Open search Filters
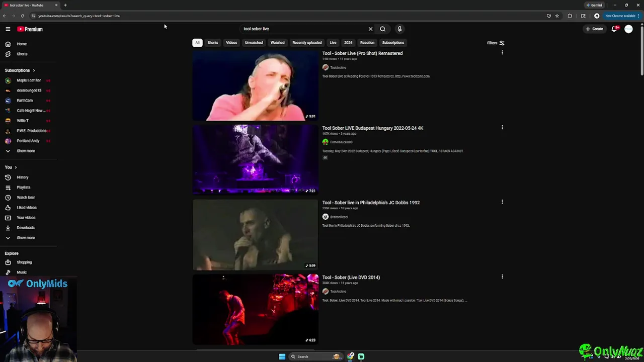Image resolution: width=644 pixels, height=362 pixels. pyautogui.click(x=496, y=43)
